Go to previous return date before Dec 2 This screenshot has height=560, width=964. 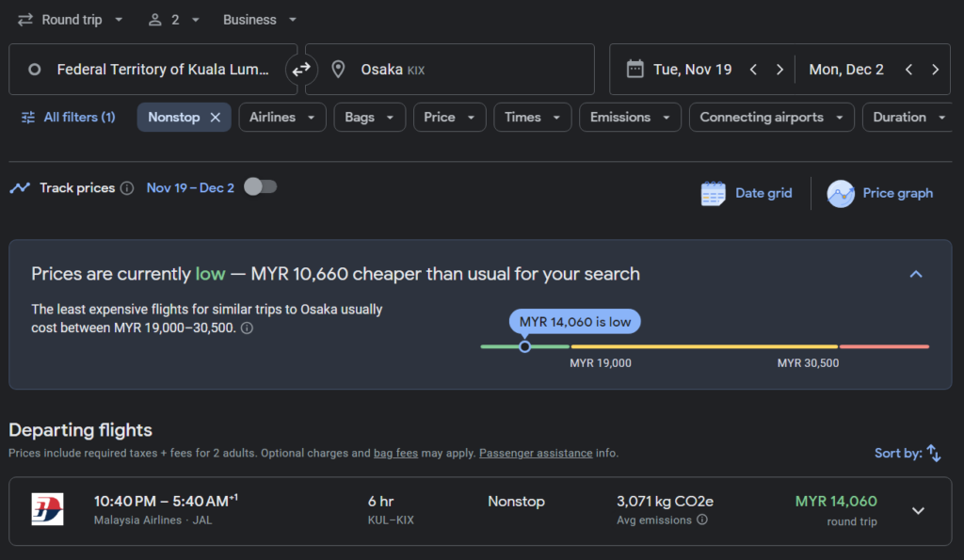point(908,70)
